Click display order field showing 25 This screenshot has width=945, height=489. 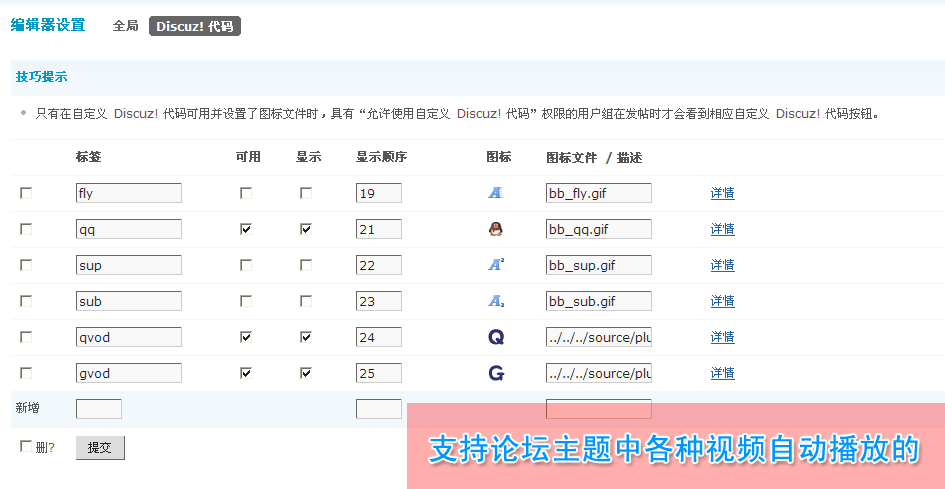coord(378,373)
